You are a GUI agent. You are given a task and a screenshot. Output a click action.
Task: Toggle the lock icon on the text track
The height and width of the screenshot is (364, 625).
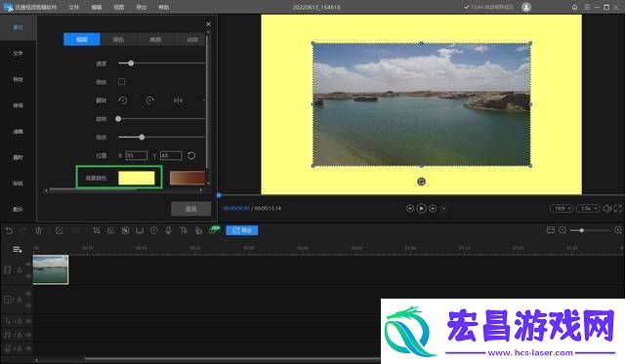pos(20,321)
